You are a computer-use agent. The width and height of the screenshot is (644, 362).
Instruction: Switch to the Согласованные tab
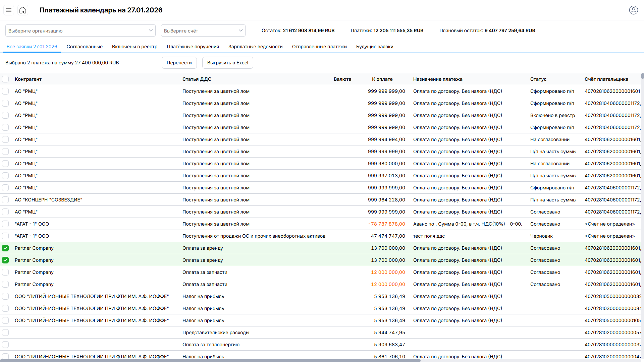[x=85, y=47]
